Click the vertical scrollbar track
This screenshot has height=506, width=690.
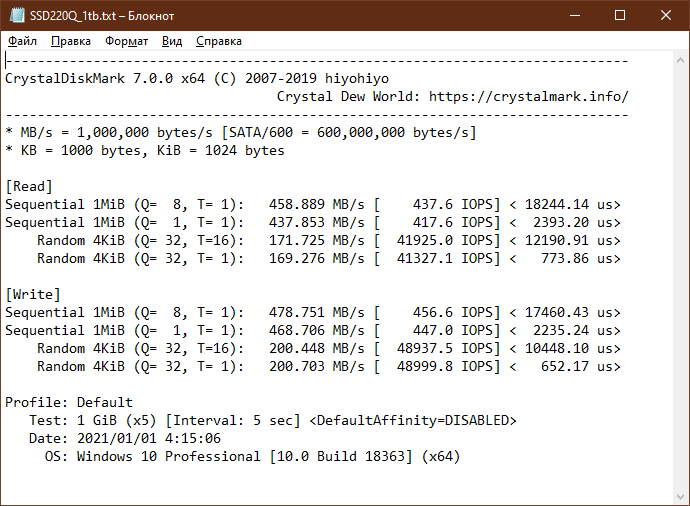coord(680,279)
